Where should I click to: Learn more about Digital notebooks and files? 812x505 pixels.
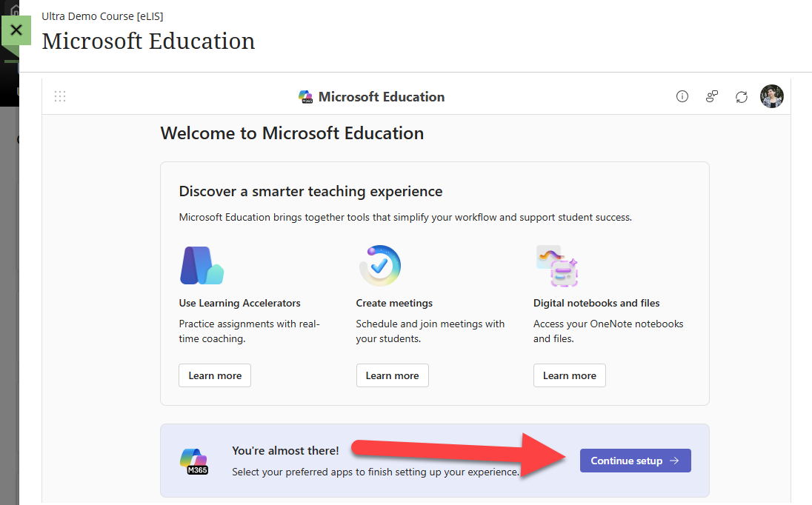point(570,375)
